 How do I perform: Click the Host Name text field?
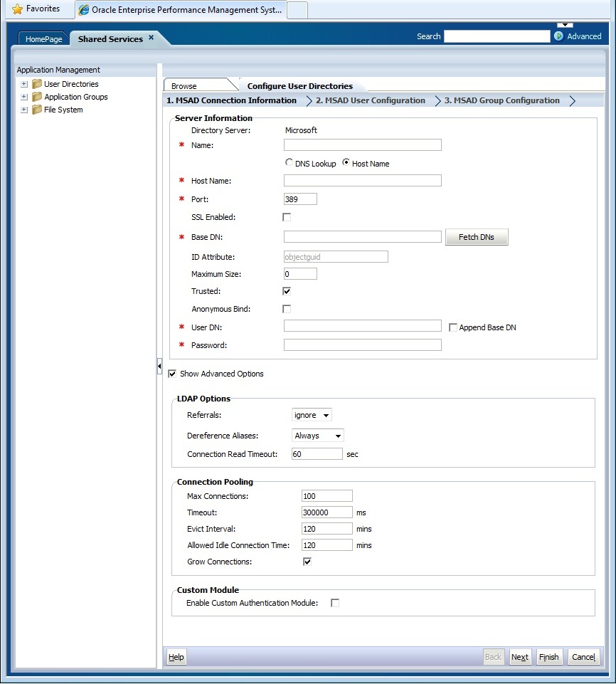click(x=363, y=181)
